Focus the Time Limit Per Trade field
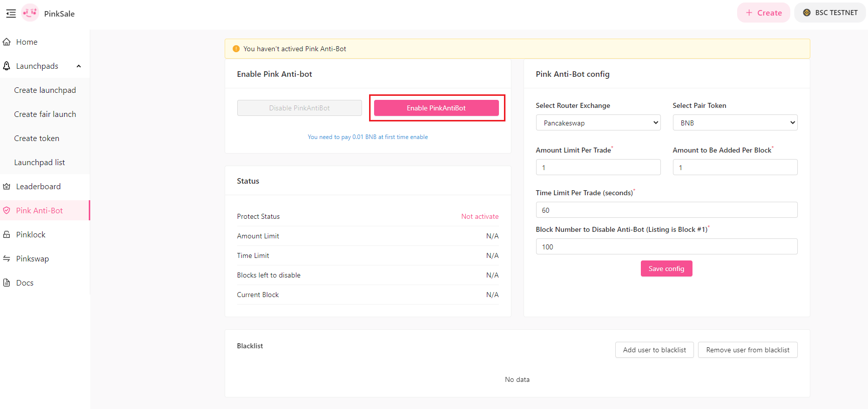868x409 pixels. pos(666,210)
